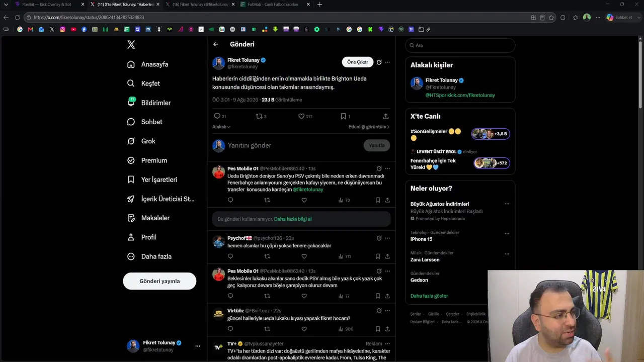
Task: Like the Psychof reply
Action: pos(304,256)
